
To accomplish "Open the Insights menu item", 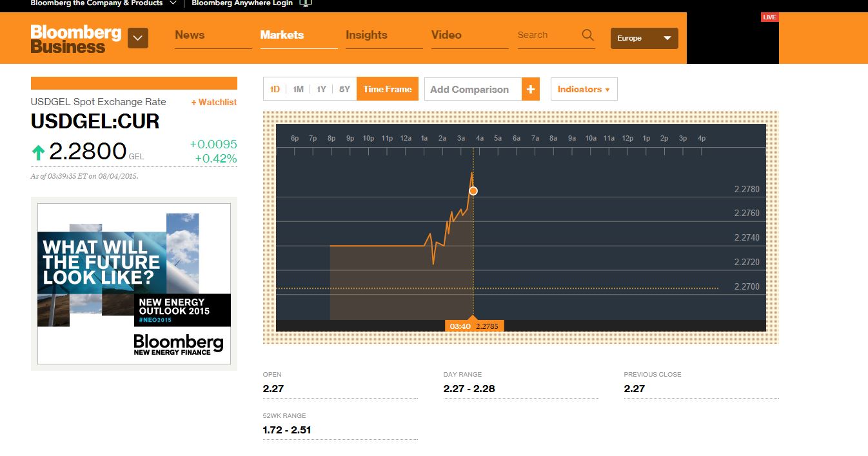I will tap(366, 35).
